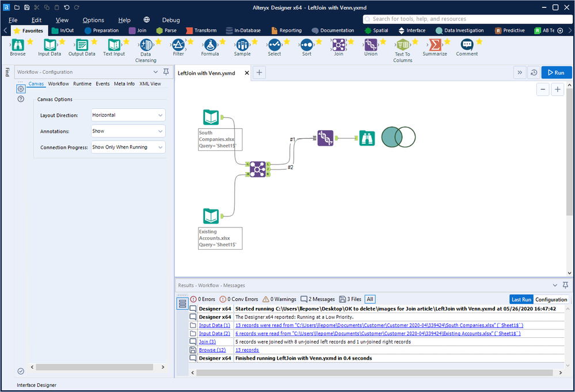Open the Layout Direction dropdown
The image size is (575, 392).
pyautogui.click(x=128, y=115)
